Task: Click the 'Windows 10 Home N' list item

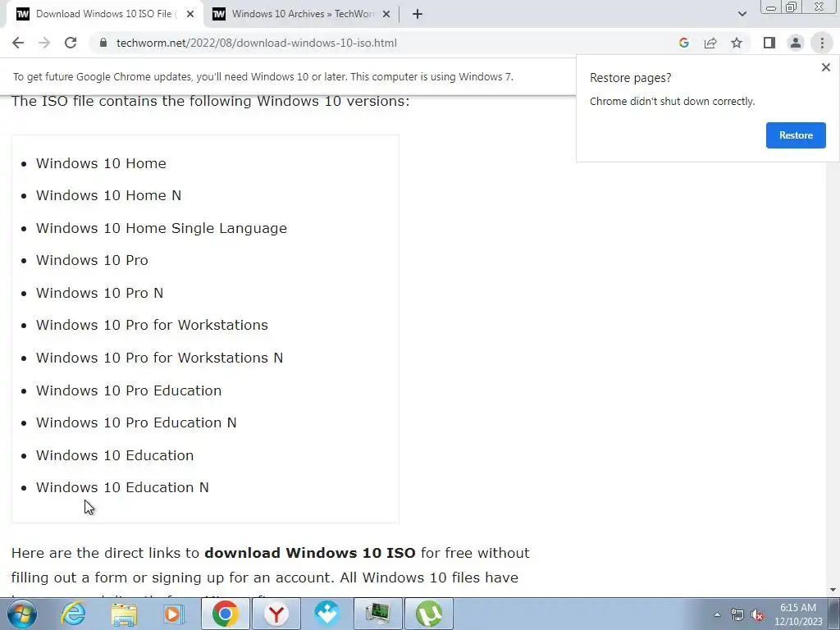Action: [x=108, y=195]
